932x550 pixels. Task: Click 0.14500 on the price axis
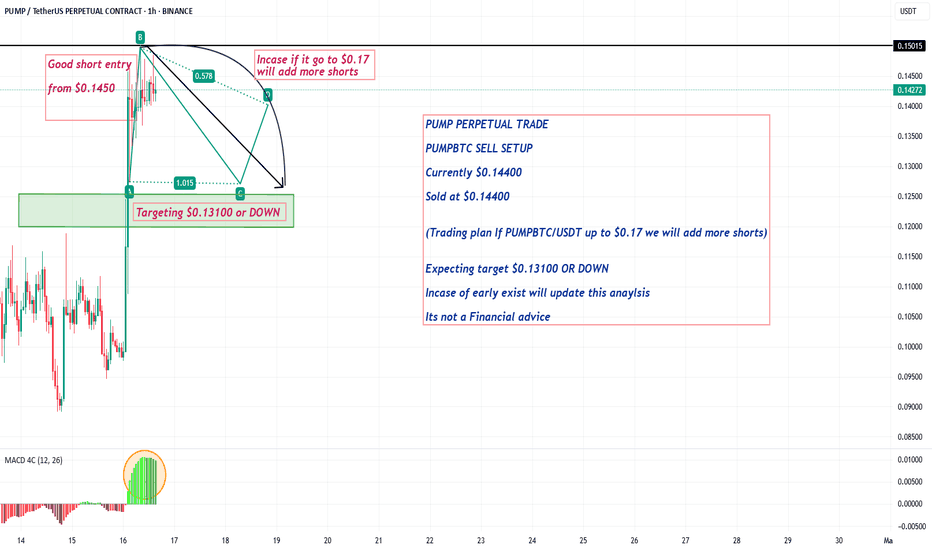[x=910, y=76]
